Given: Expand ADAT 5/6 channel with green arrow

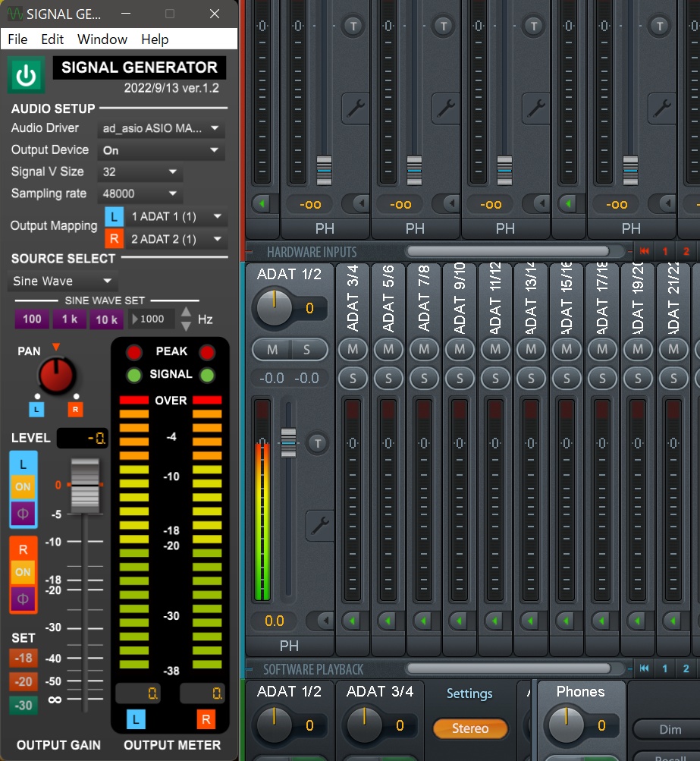Looking at the screenshot, I should [388, 620].
